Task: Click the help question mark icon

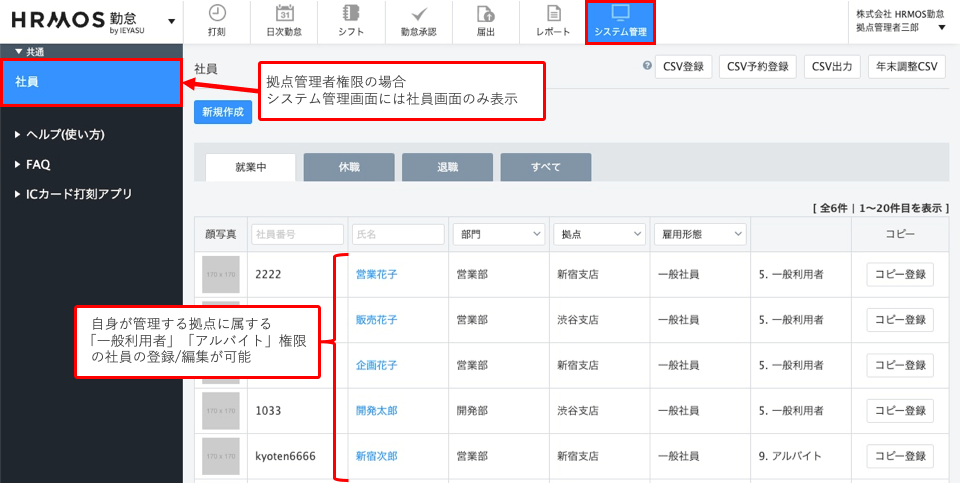Action: (x=646, y=67)
